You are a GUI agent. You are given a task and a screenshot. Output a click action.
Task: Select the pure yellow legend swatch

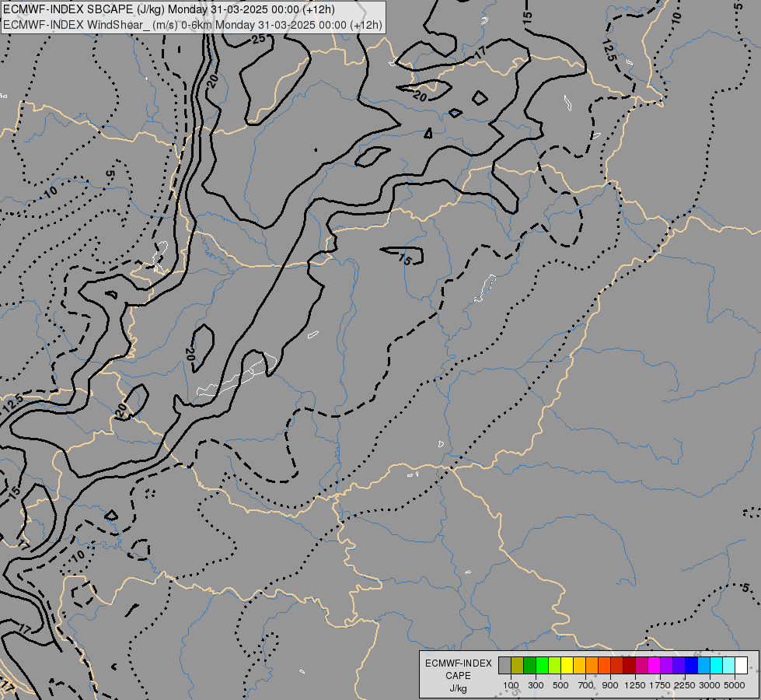coord(567,666)
